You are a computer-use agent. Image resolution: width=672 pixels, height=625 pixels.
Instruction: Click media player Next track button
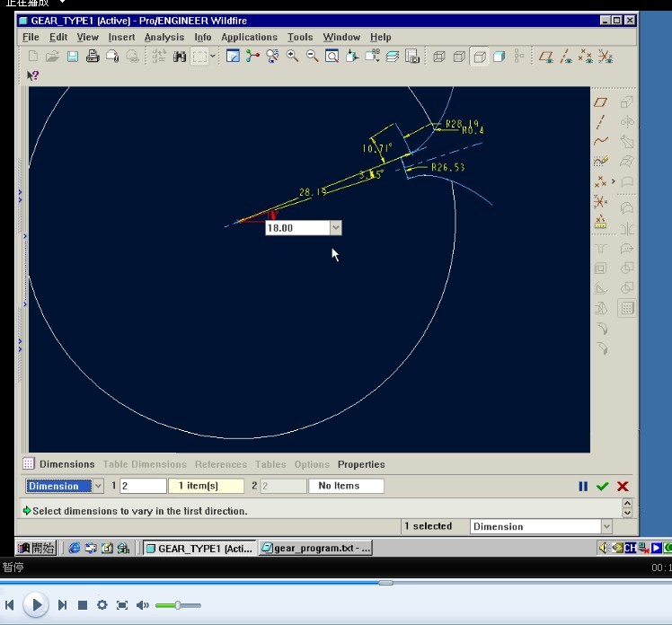click(62, 605)
